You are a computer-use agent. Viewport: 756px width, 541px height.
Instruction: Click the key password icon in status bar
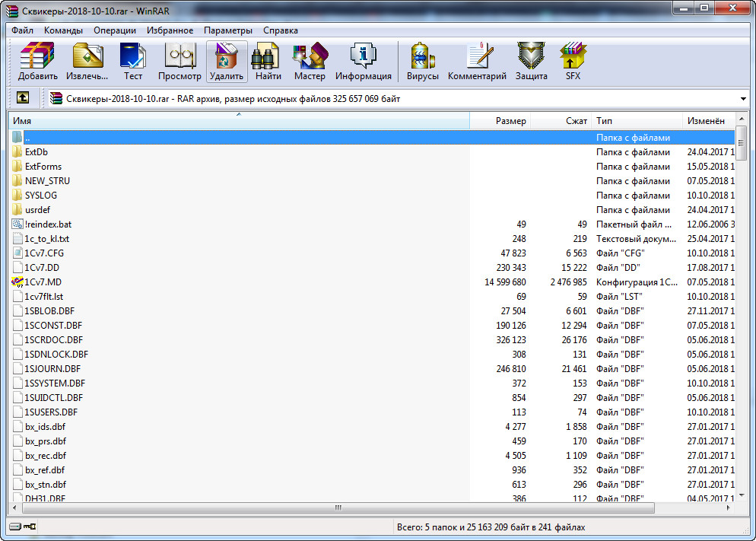(30, 527)
